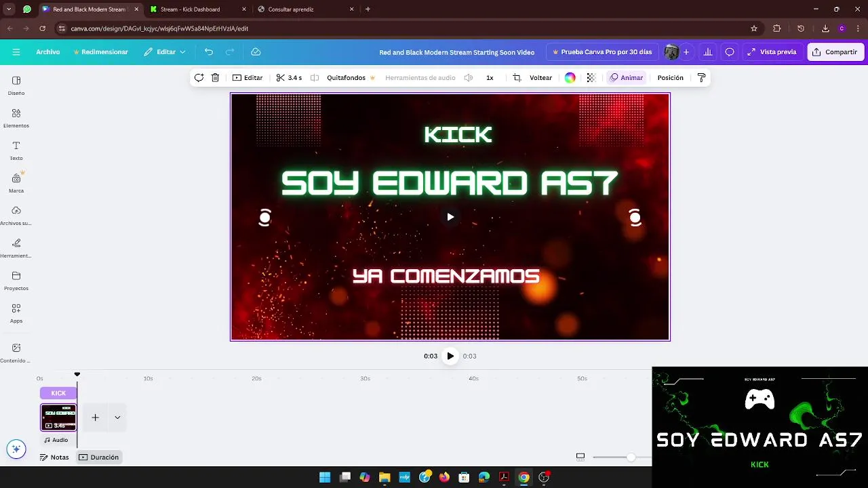Screen dimensions: 868x488
Task: Open the Apps panel
Action: [x=16, y=313]
